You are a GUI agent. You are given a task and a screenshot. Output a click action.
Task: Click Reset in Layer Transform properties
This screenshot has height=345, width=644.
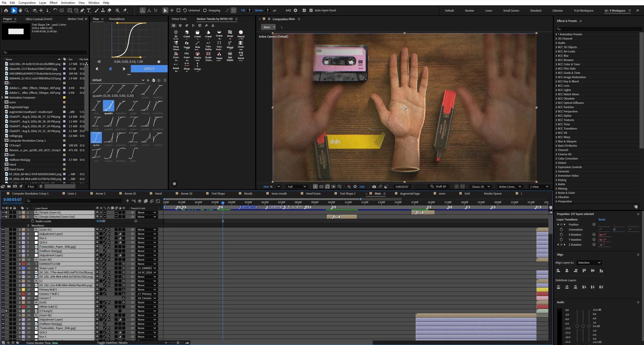click(x=602, y=219)
